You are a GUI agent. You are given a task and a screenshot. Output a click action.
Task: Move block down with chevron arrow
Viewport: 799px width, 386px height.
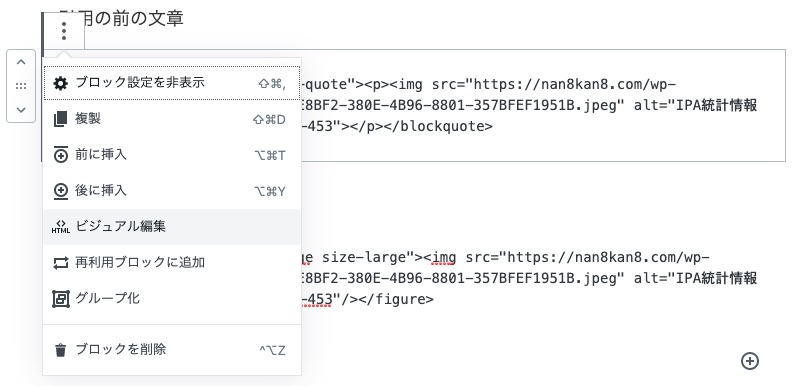[21, 109]
